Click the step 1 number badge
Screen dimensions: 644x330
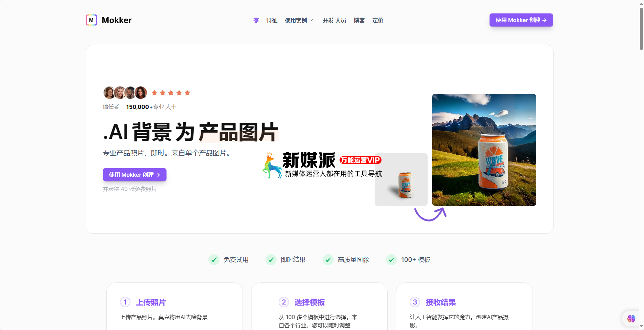(125, 302)
